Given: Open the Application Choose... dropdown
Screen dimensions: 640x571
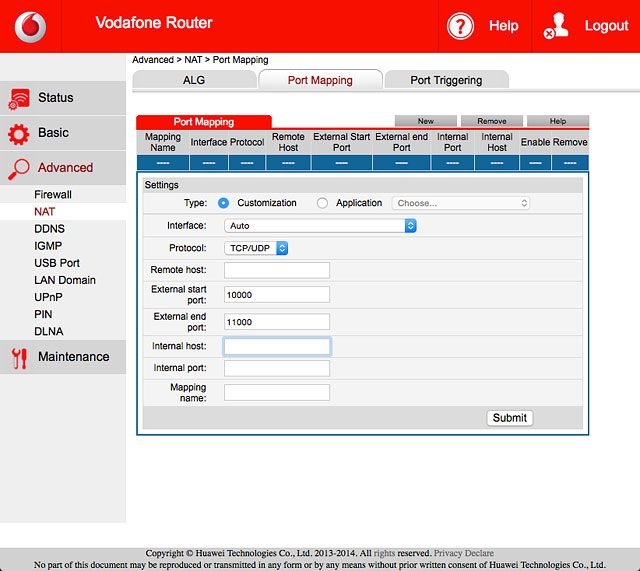Looking at the screenshot, I should 461,203.
